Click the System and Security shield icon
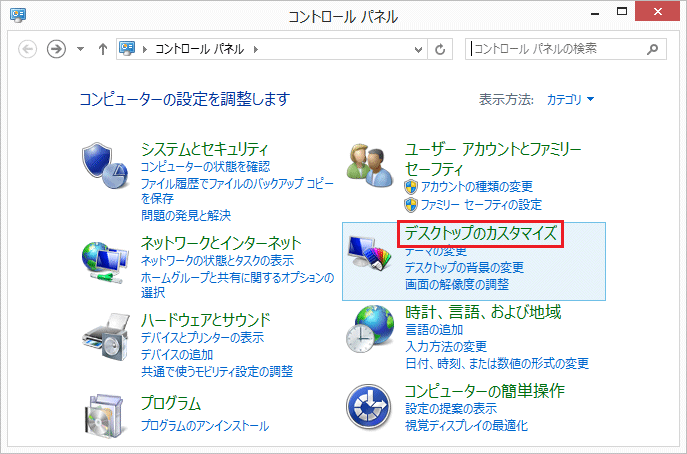This screenshot has height=454, width=687. click(x=105, y=165)
